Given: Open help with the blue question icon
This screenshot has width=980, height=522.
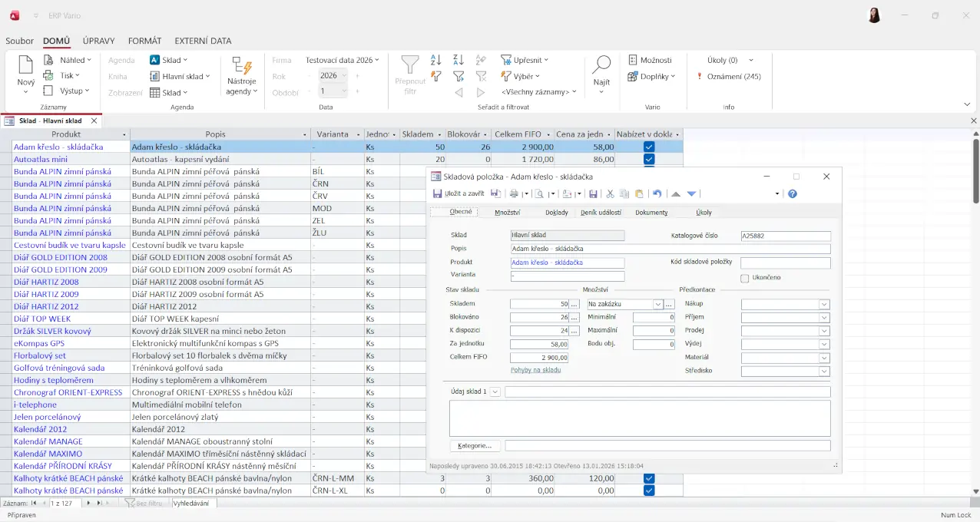Looking at the screenshot, I should click(x=793, y=194).
